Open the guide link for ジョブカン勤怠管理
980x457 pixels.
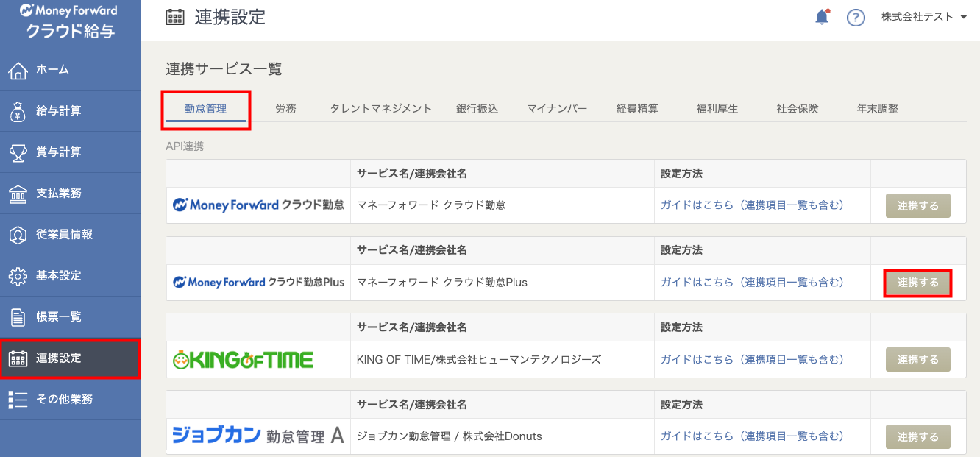click(x=751, y=436)
